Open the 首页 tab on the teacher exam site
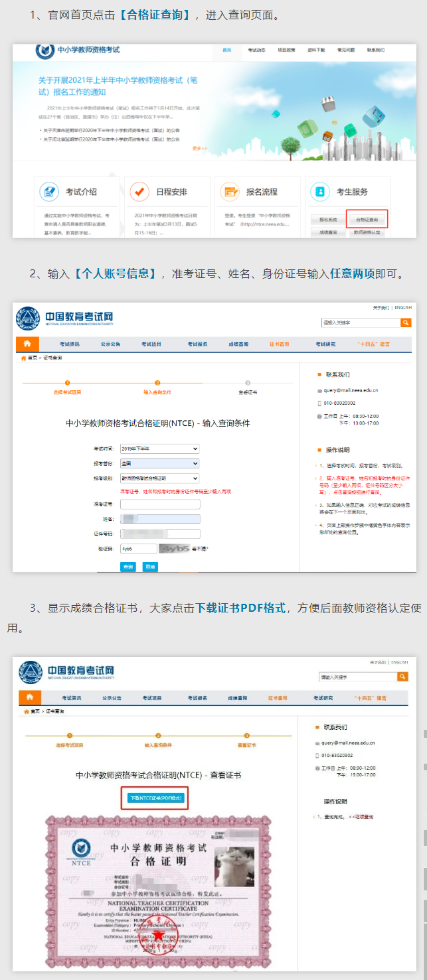Viewport: 427px width, 980px height. point(227,50)
